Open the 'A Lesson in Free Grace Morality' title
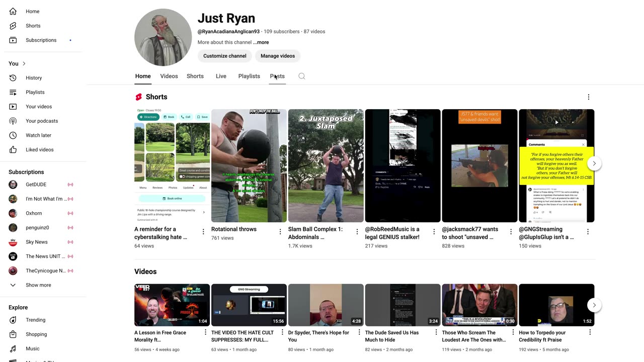 (160, 336)
